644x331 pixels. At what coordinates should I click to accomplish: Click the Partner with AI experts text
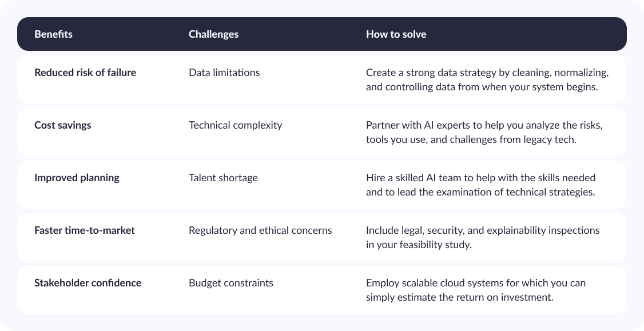tap(484, 132)
